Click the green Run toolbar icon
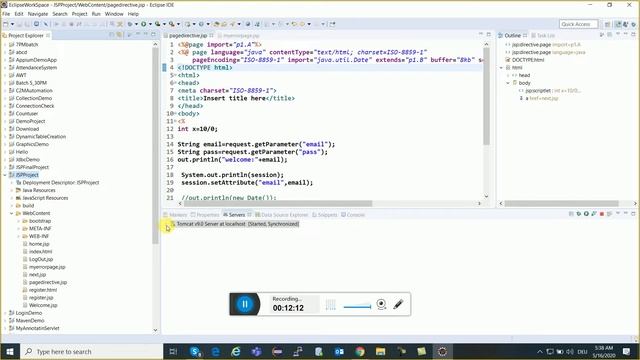 (x=144, y=24)
